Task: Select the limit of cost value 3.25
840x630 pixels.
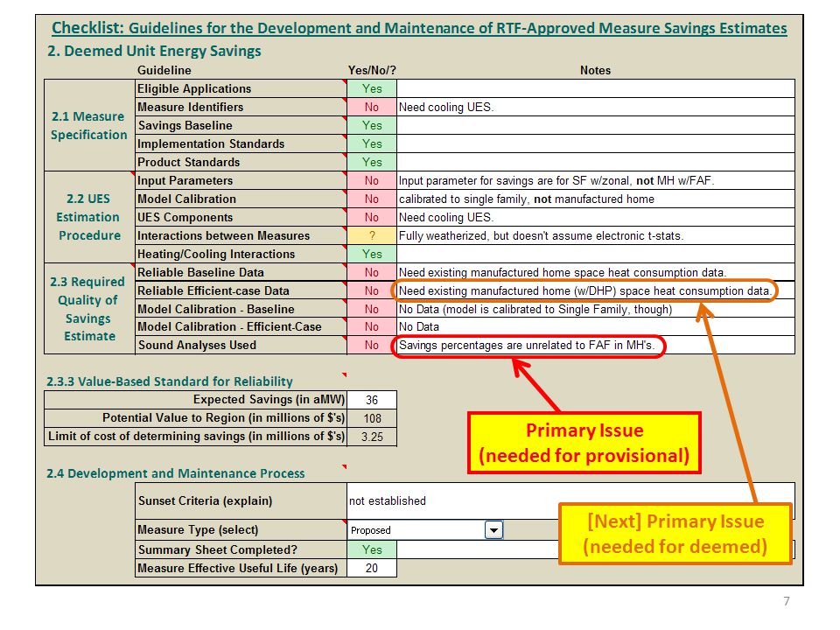Action: [372, 437]
